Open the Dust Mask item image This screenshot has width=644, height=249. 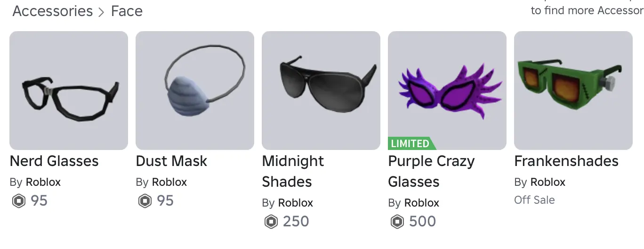(x=195, y=91)
